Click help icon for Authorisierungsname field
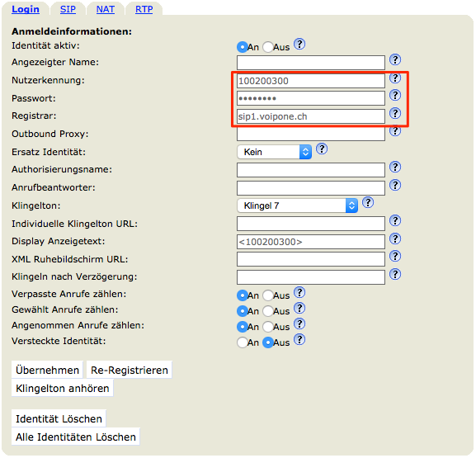This screenshot has height=458, width=476. [395, 167]
